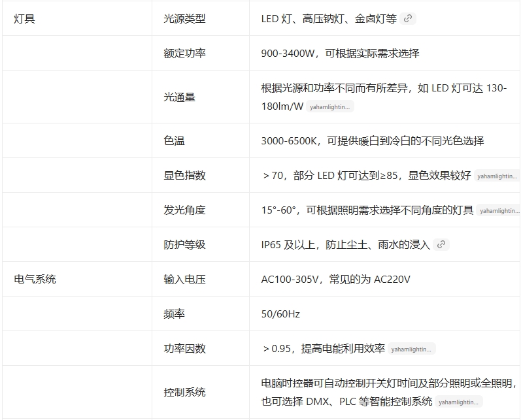The image size is (521, 420).
Task: Click the 电气系统 category cell
Action: point(35,280)
